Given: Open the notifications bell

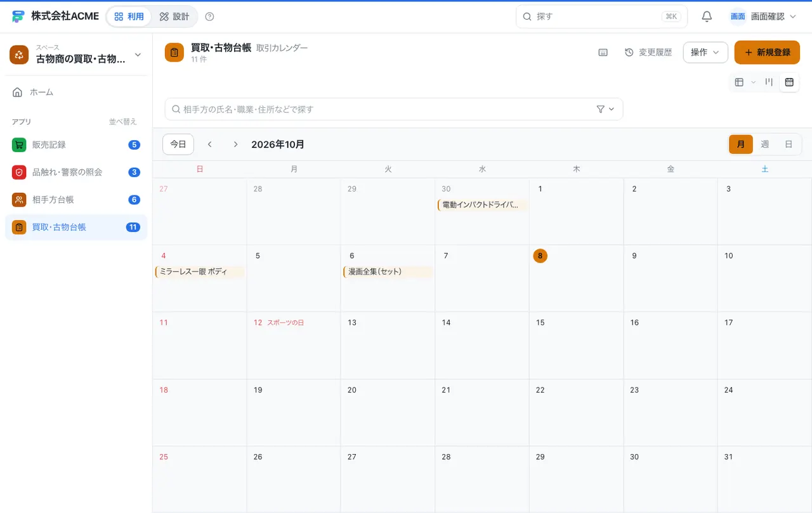Looking at the screenshot, I should pos(707,16).
